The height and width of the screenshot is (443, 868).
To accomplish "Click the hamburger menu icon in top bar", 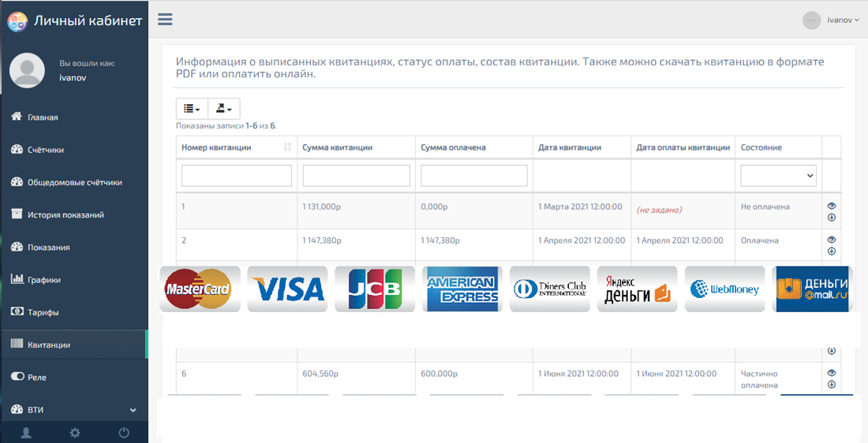I will click(x=165, y=19).
